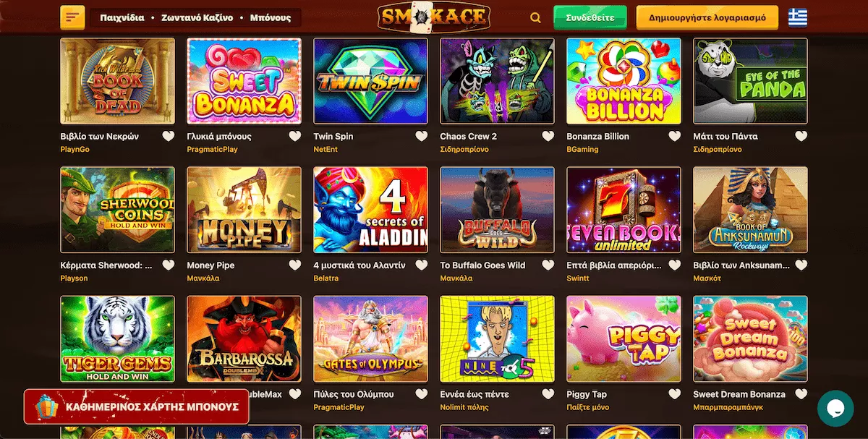Favorite the Twin Spin game heart
This screenshot has width=868, height=439.
coord(422,136)
